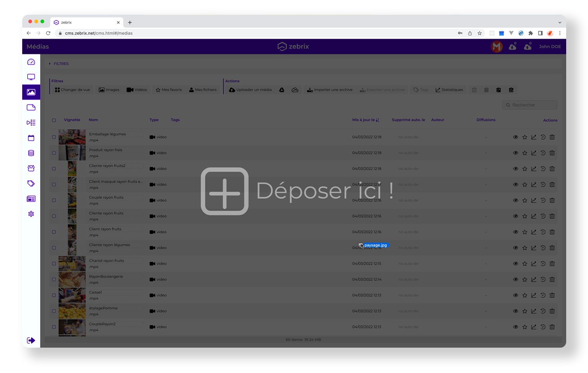588x373 pixels.
Task: Expand the FILTRES section
Action: (x=61, y=64)
